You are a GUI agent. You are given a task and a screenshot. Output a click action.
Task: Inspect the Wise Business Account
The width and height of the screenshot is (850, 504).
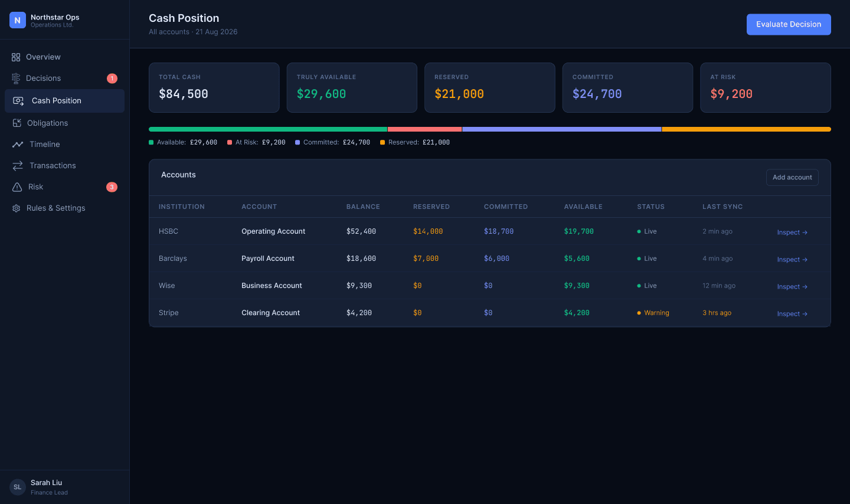coord(792,287)
